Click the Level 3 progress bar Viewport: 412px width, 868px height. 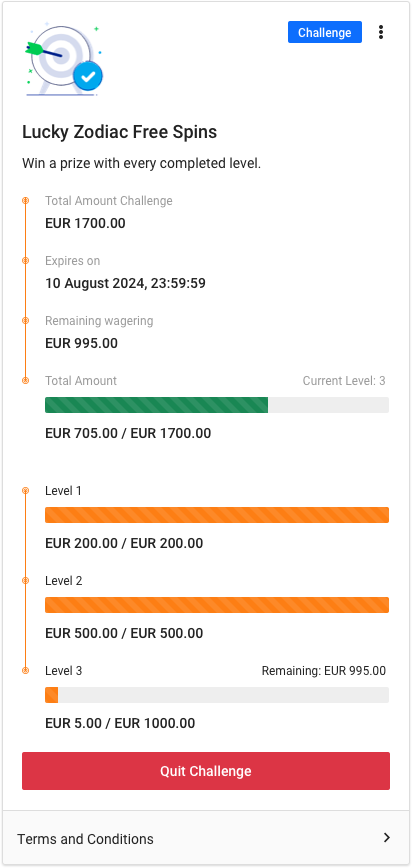tap(217, 695)
